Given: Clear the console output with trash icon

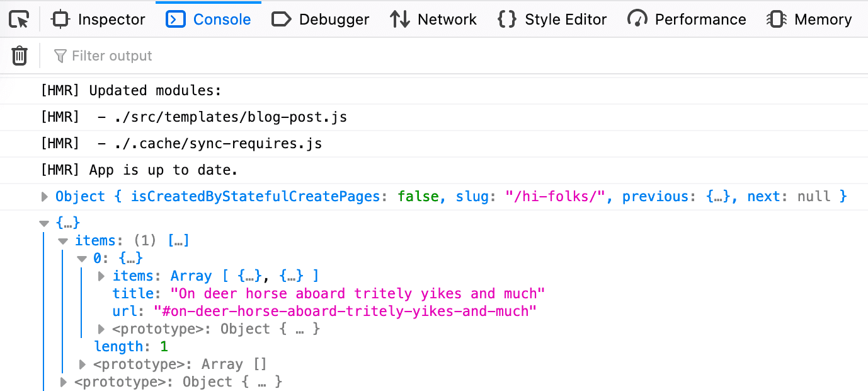Looking at the screenshot, I should pyautogui.click(x=19, y=55).
